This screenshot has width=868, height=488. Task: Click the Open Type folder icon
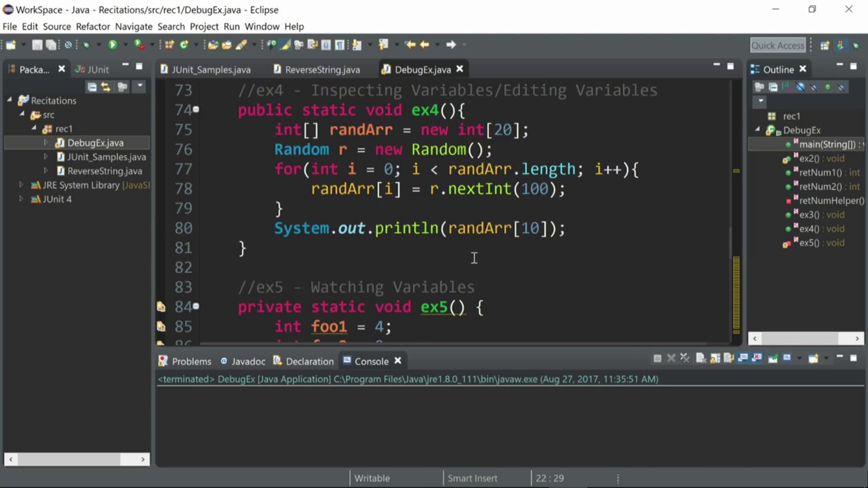click(x=213, y=45)
